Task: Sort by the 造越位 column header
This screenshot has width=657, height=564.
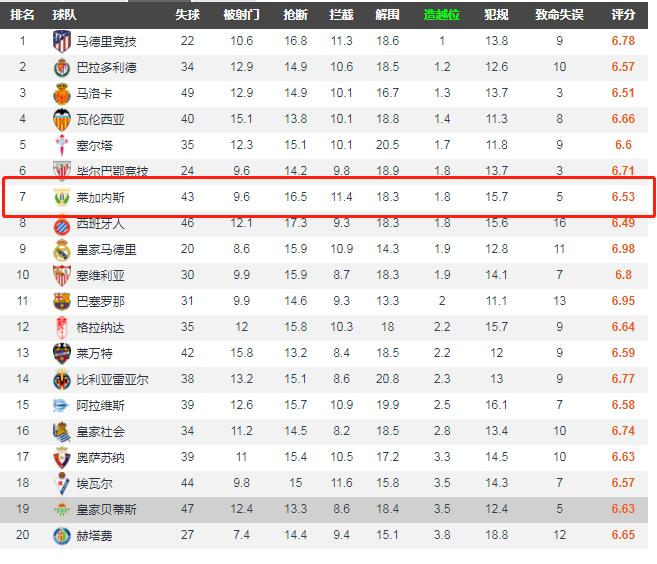Action: (x=442, y=15)
